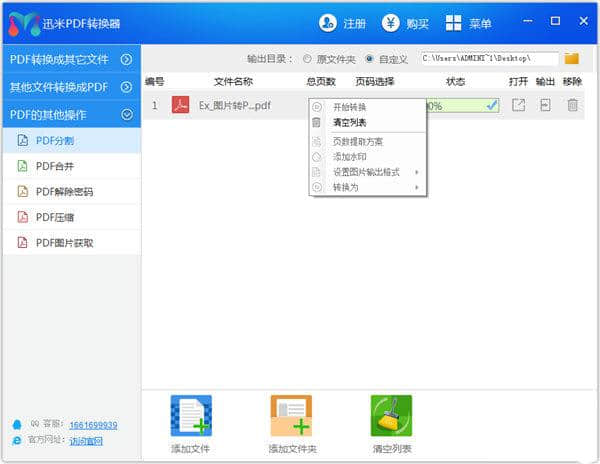
Task: Choose 开始转换 from the context menu
Action: point(349,107)
